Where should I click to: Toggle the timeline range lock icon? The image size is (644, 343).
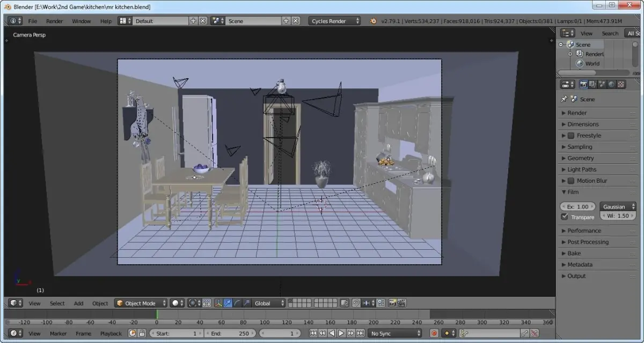click(142, 333)
